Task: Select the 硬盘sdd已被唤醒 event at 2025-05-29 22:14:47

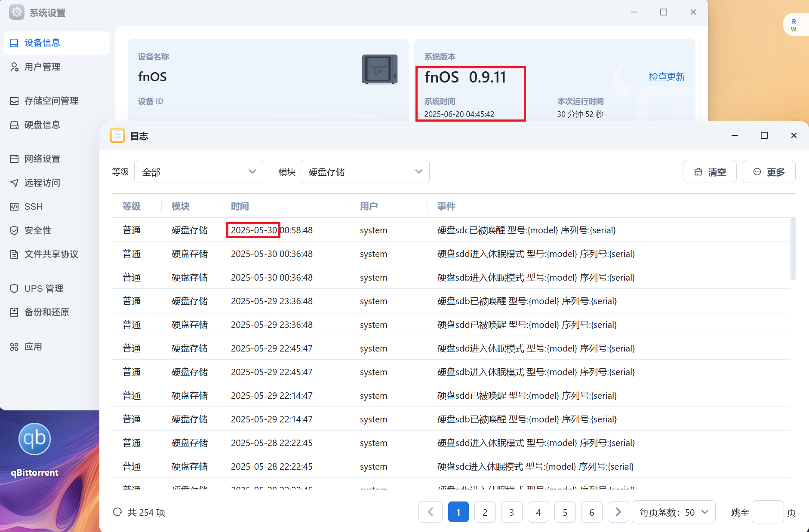Action: pyautogui.click(x=451, y=395)
